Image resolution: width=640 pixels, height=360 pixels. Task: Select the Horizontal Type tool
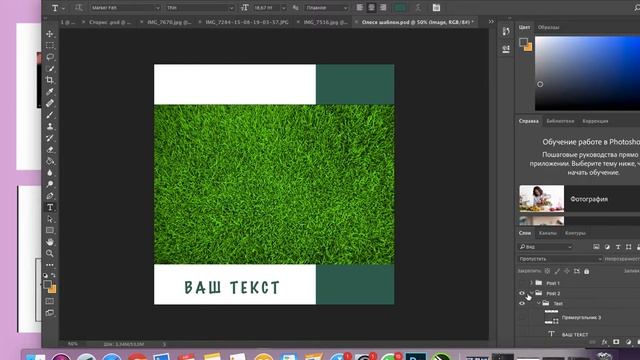click(50, 207)
